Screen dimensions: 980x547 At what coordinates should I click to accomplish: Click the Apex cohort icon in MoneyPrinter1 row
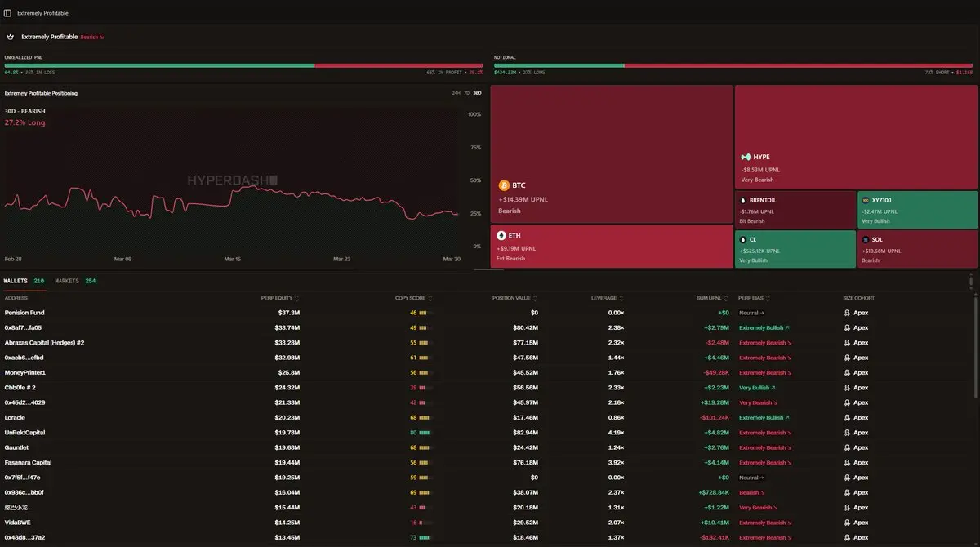pos(847,372)
